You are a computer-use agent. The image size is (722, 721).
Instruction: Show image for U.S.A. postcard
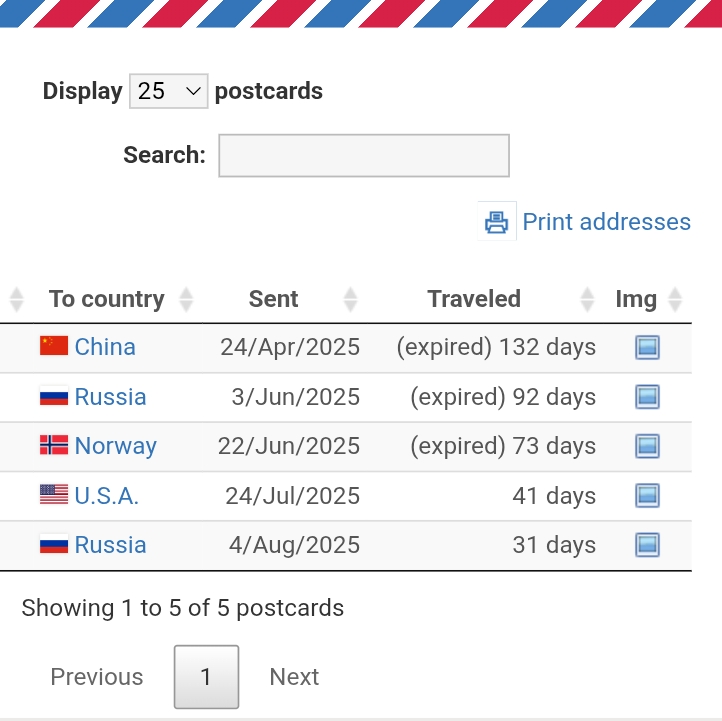[647, 496]
